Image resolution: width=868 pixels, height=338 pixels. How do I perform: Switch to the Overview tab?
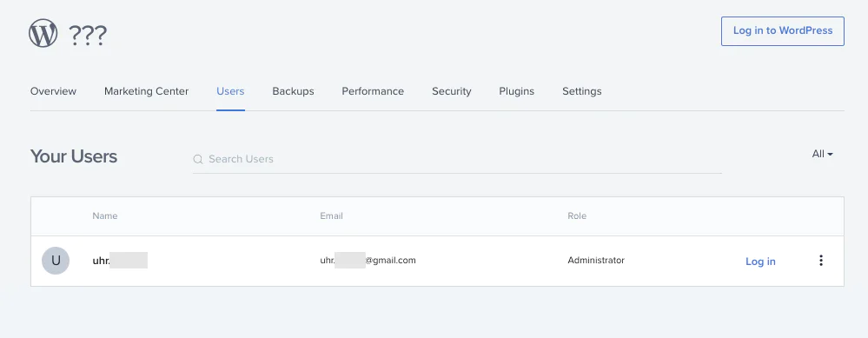(x=53, y=91)
